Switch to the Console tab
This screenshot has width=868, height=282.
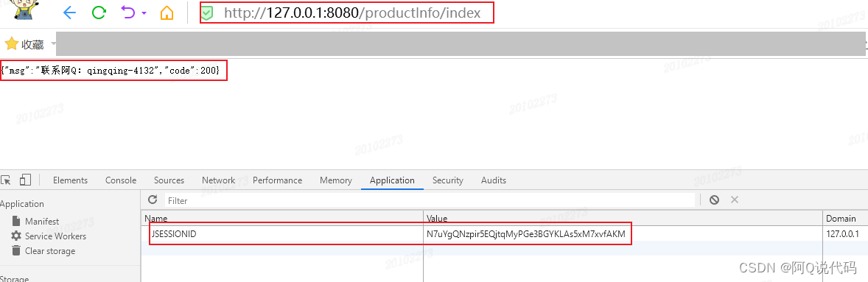(121, 180)
